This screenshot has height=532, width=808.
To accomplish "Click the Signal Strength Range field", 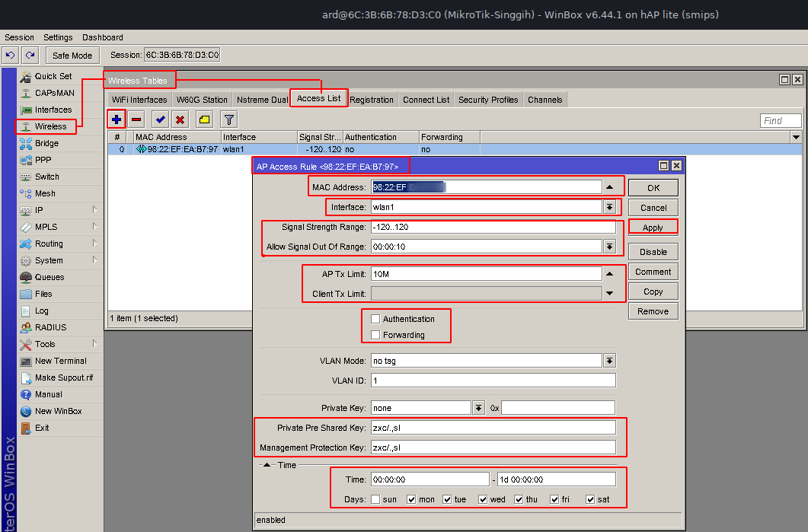I will tap(493, 227).
